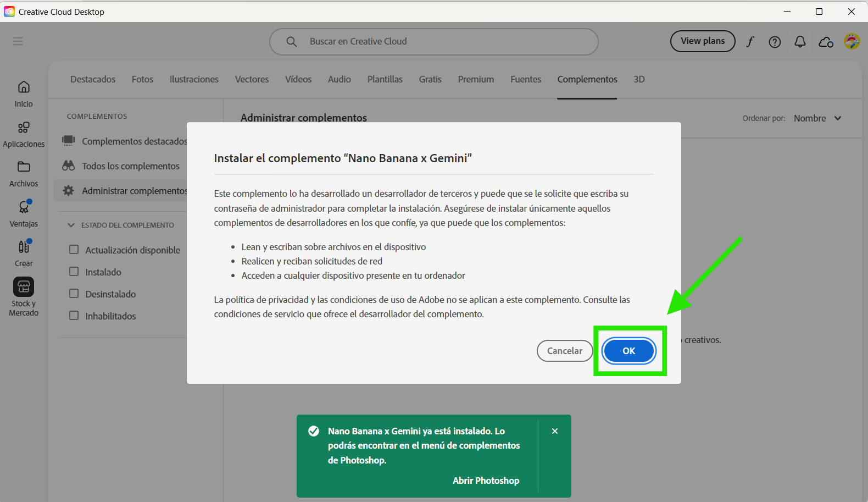Focus the Buscar en Creative Cloud field
This screenshot has width=868, height=502.
pos(434,42)
